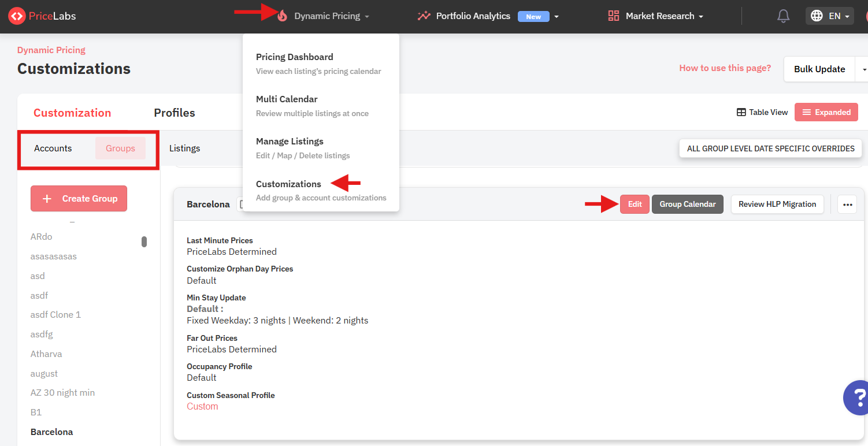Click the Barcelona group card title
Viewport: 868px width, 446px height.
click(208, 205)
